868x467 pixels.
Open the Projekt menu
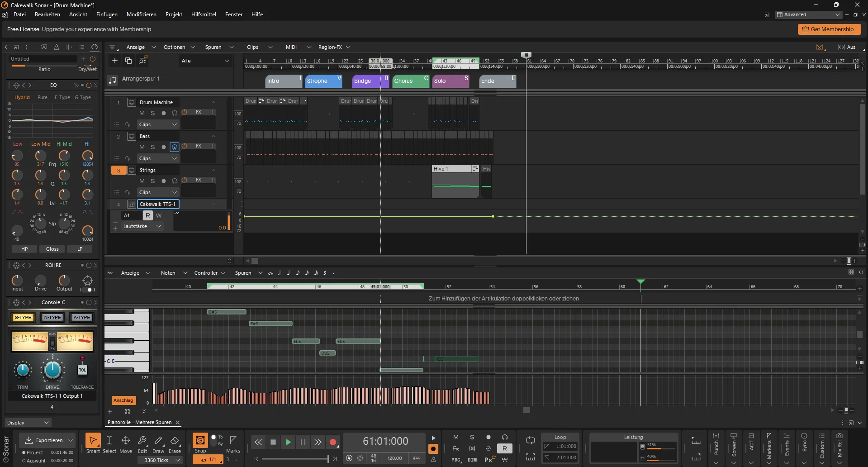pos(174,14)
